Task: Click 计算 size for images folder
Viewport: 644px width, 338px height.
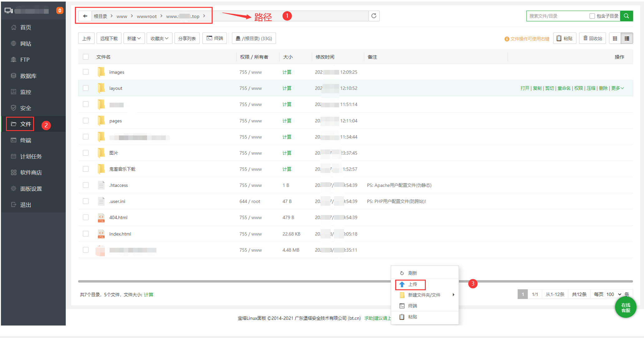Action: click(x=287, y=72)
